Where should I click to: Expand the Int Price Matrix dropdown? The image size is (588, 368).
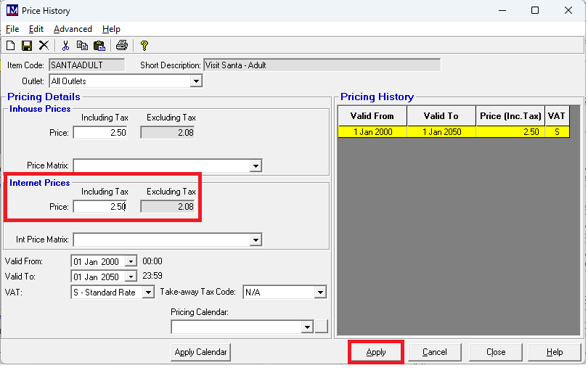[x=256, y=240]
